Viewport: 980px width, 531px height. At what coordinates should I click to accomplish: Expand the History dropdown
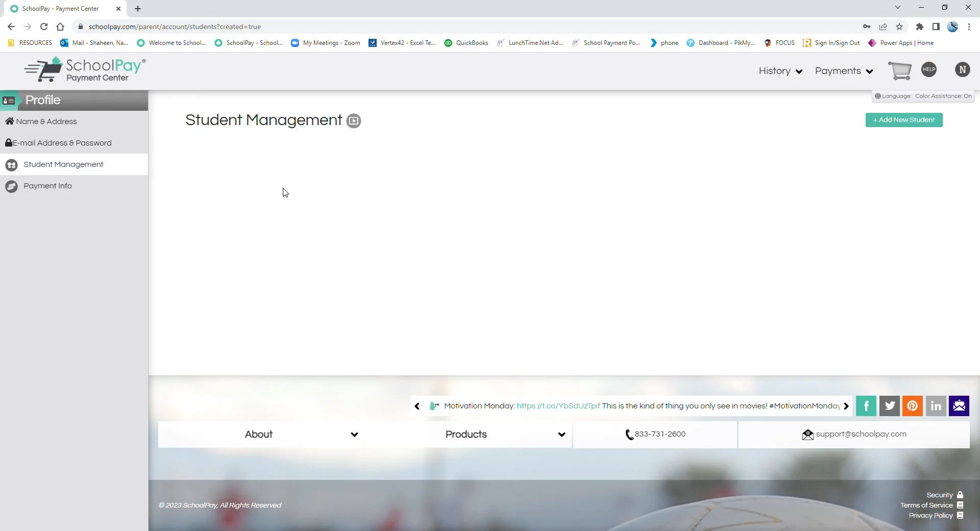coord(780,71)
